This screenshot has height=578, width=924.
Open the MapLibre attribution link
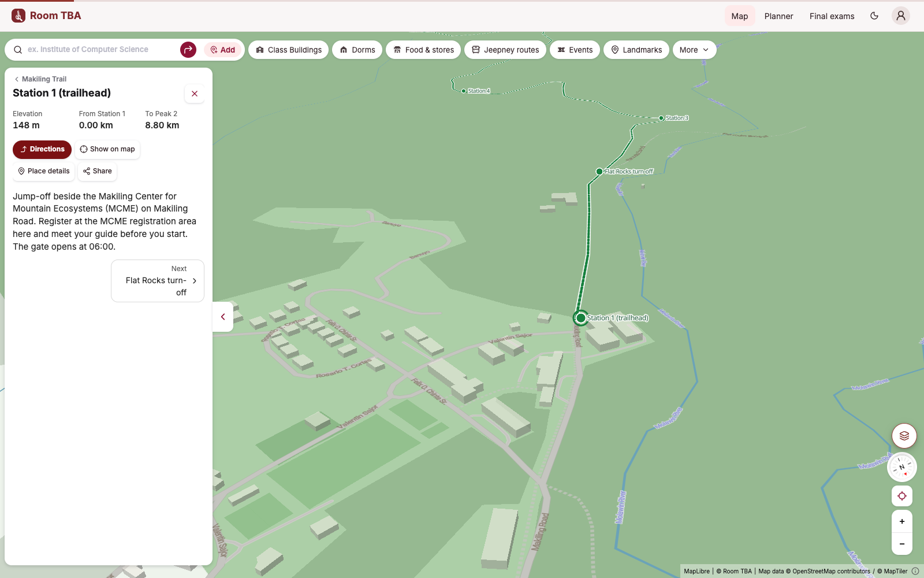pyautogui.click(x=697, y=572)
